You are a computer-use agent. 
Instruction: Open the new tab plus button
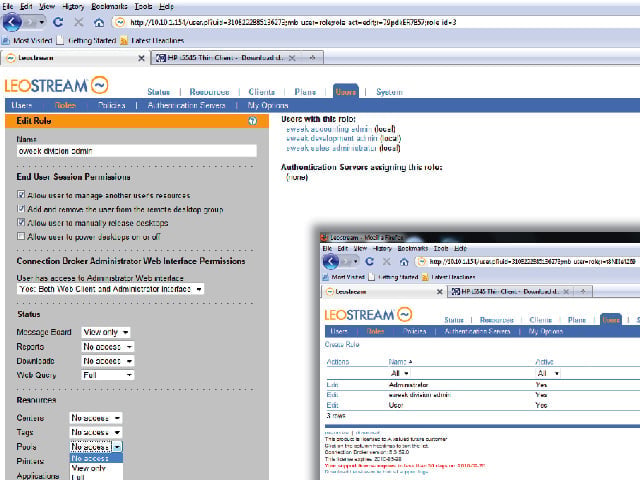point(312,58)
